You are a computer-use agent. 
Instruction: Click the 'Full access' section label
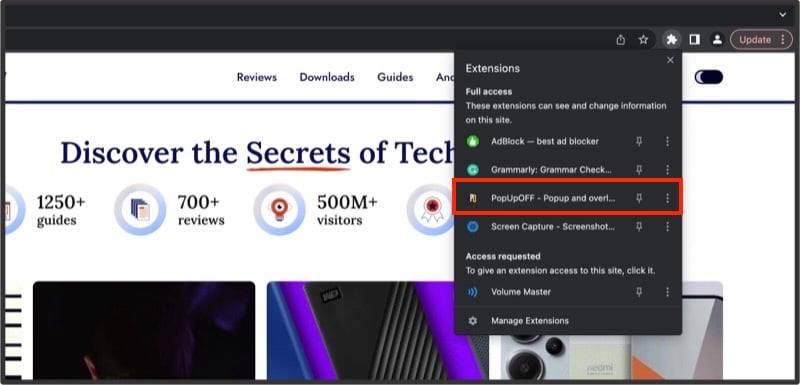[x=488, y=92]
